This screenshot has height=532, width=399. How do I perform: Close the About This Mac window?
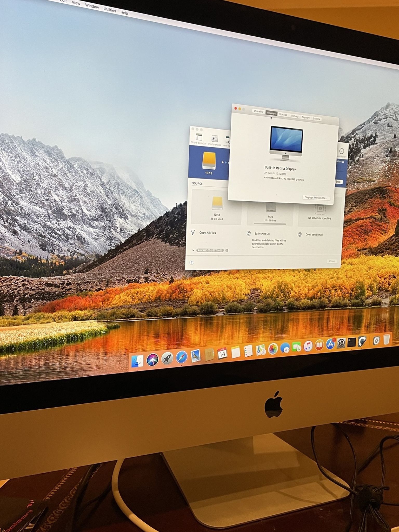point(236,108)
